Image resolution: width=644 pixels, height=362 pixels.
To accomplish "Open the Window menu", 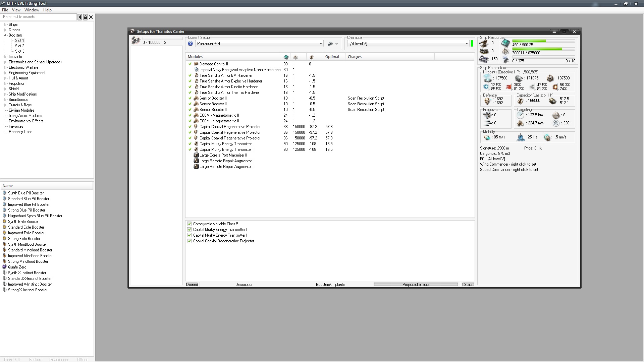I will tap(32, 10).
